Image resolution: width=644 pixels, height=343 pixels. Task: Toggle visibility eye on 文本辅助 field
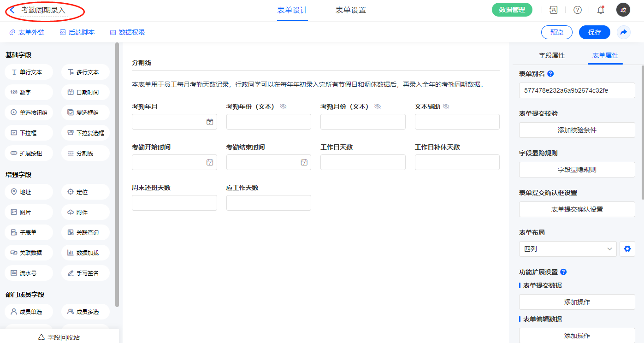pos(446,106)
